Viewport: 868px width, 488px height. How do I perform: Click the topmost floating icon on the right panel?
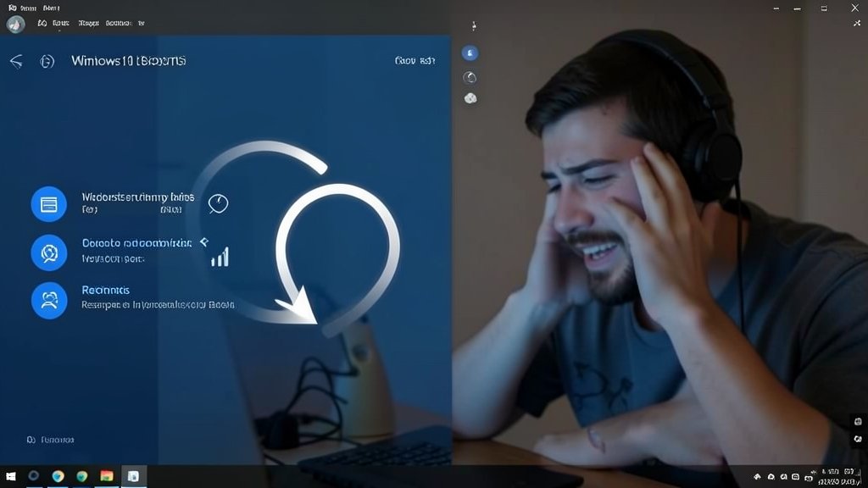tap(470, 53)
